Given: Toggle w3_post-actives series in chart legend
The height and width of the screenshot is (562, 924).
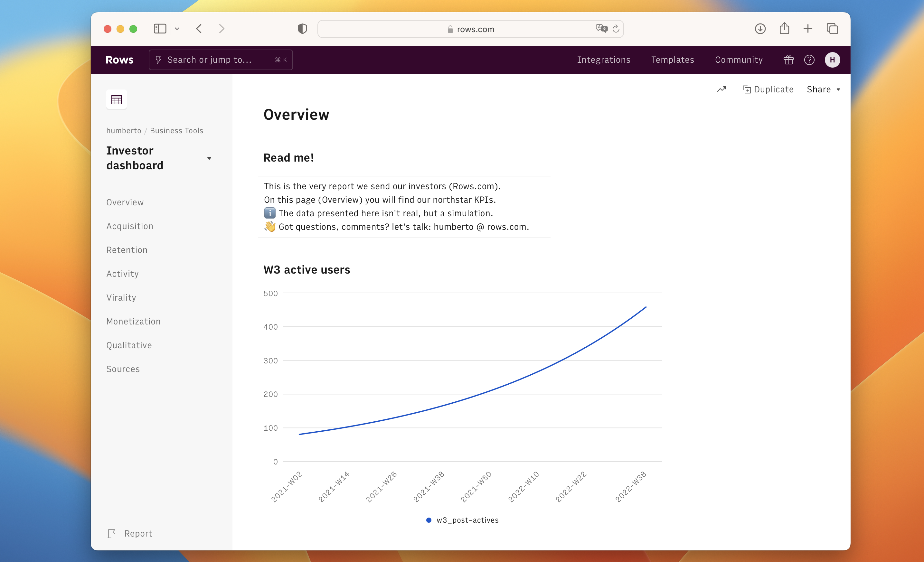Looking at the screenshot, I should pos(462,520).
